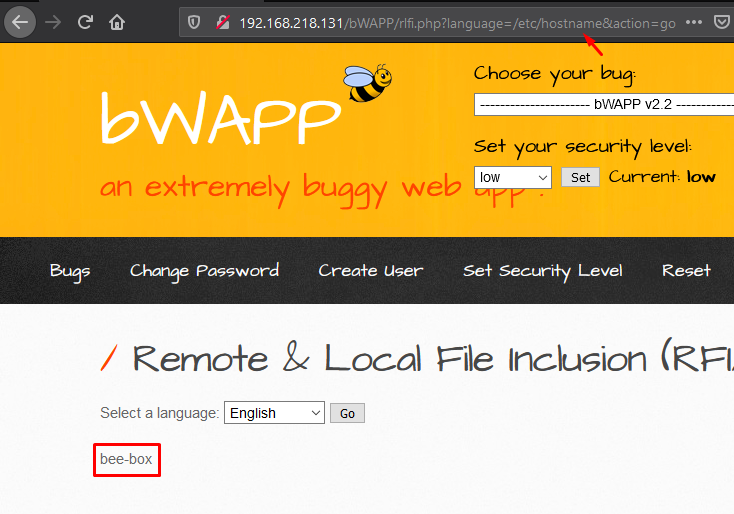734x514 pixels.
Task: Click the Reset menu item
Action: click(686, 271)
